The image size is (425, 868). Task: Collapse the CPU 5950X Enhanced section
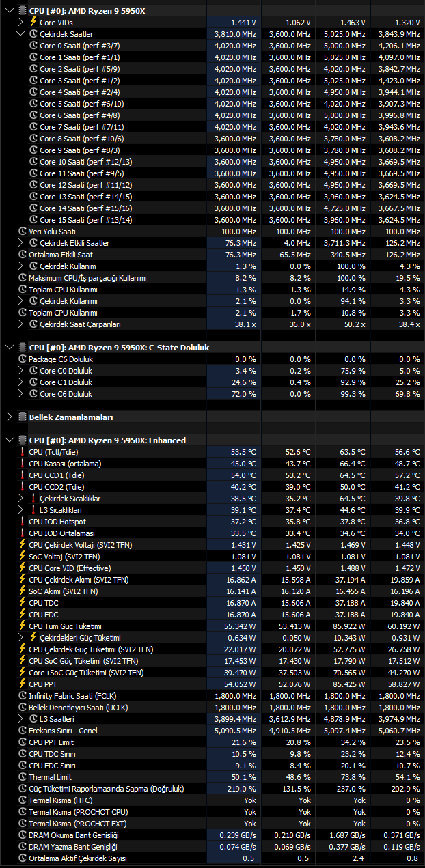(9, 440)
